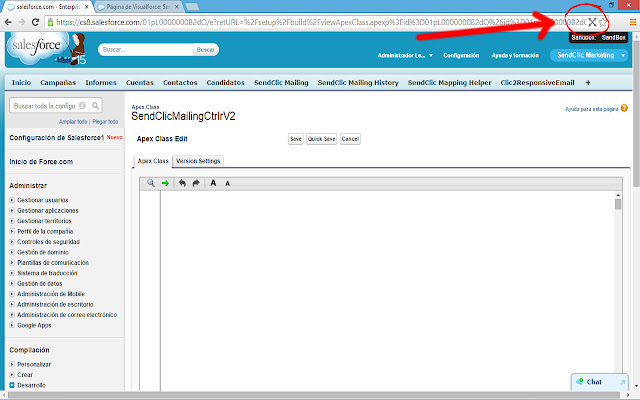
Task: Click the redo arrow in editor toolbar
Action: 196,183
